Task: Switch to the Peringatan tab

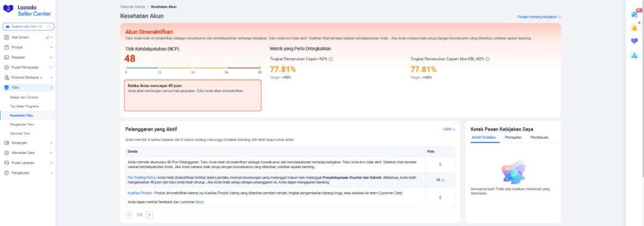Action: [x=513, y=138]
